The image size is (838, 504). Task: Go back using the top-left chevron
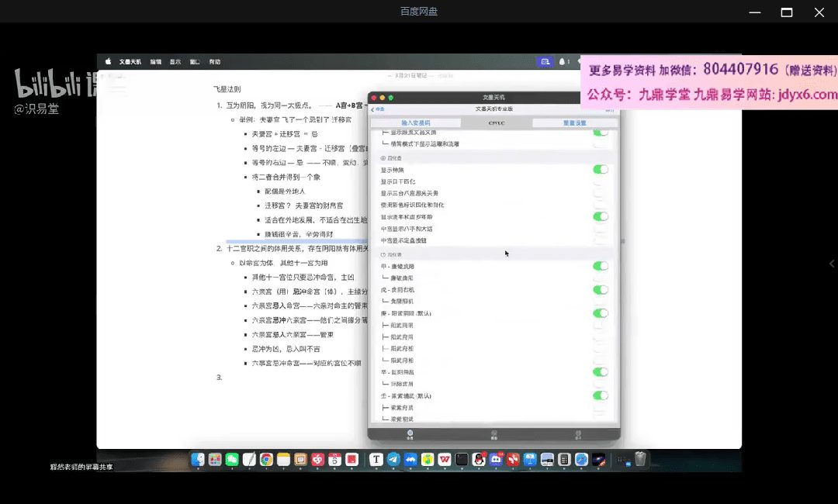coord(373,109)
